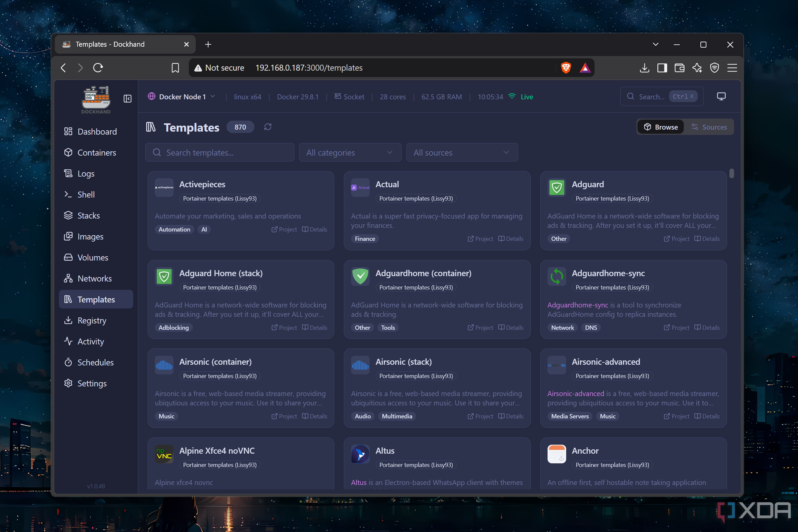798x532 pixels.
Task: Open the global Search Ctrl K box
Action: 662,96
